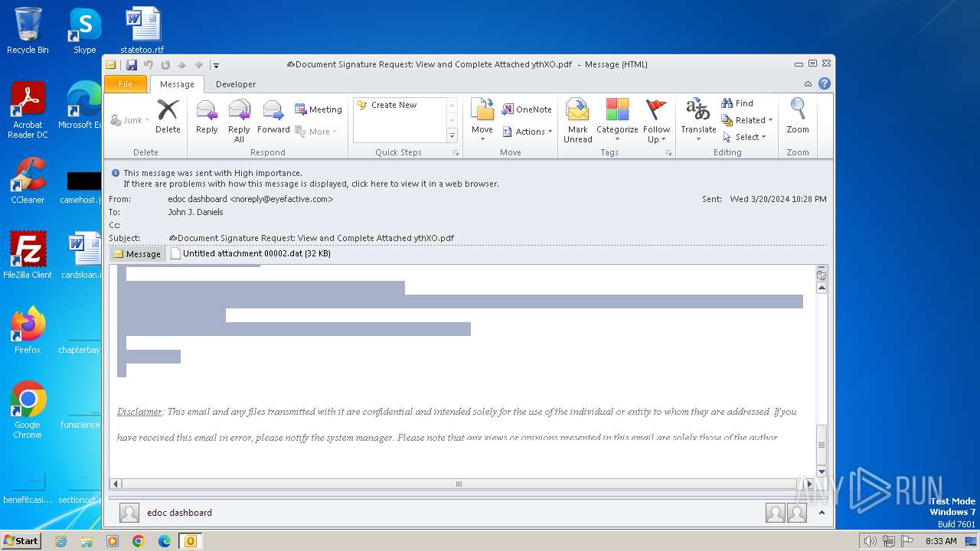Click recipient John J. Daniels
980x551 pixels.
click(195, 212)
